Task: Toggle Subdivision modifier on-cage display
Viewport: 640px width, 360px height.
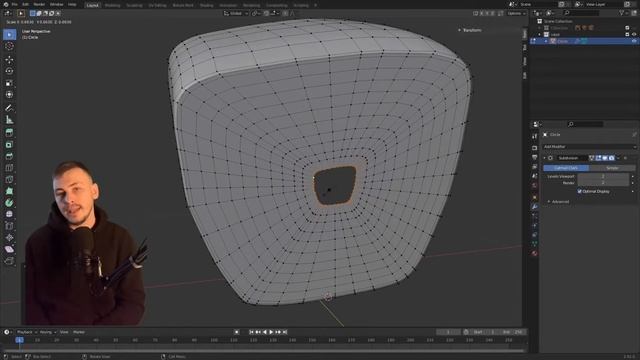Action: click(x=591, y=158)
